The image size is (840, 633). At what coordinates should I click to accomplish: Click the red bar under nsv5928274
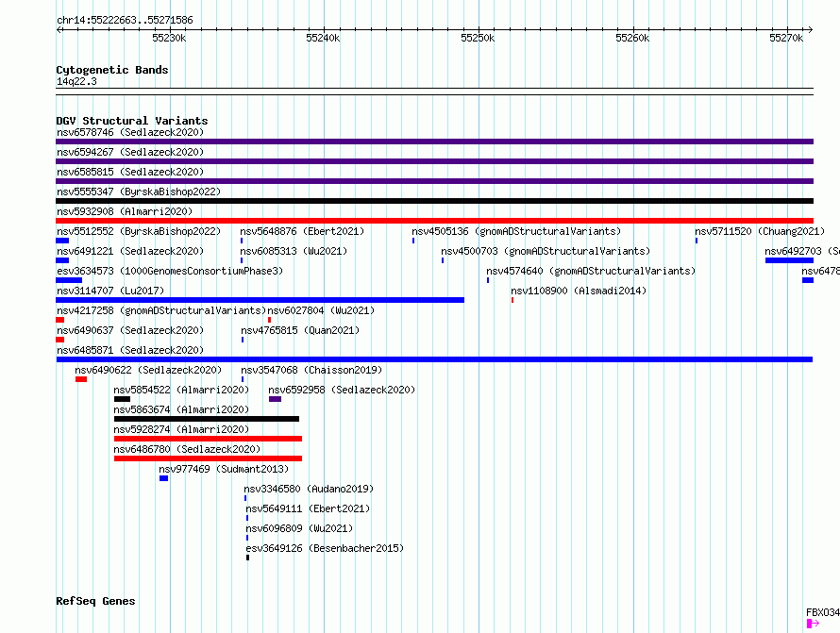[x=208, y=439]
